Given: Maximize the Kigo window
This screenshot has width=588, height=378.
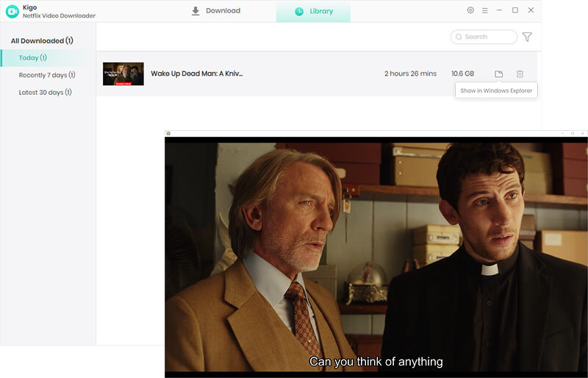Looking at the screenshot, I should 515,10.
